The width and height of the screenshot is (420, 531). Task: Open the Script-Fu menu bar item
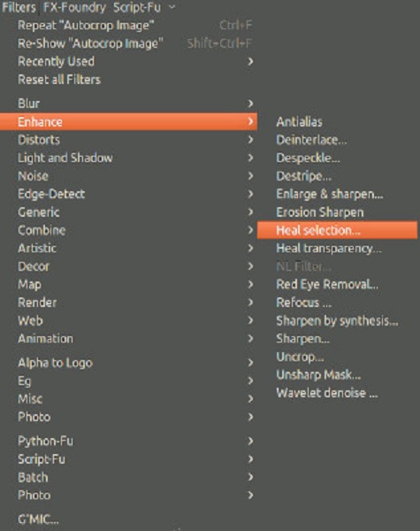point(137,7)
